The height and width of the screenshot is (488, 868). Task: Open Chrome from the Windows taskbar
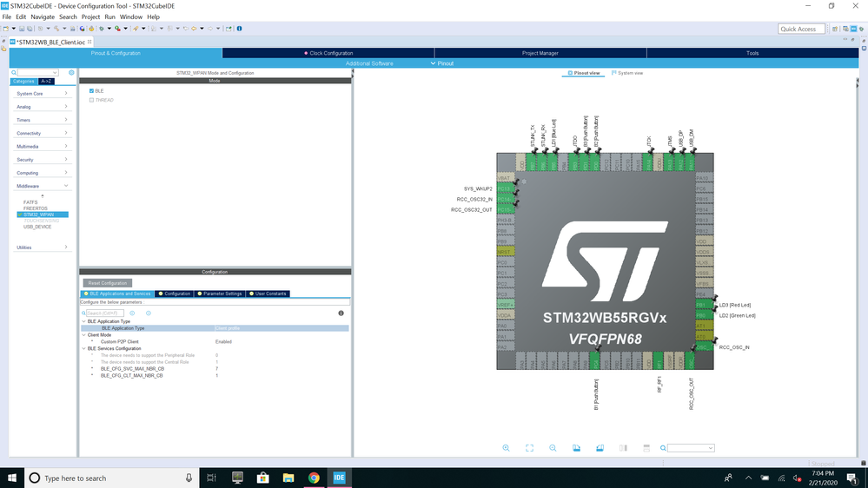(x=314, y=478)
